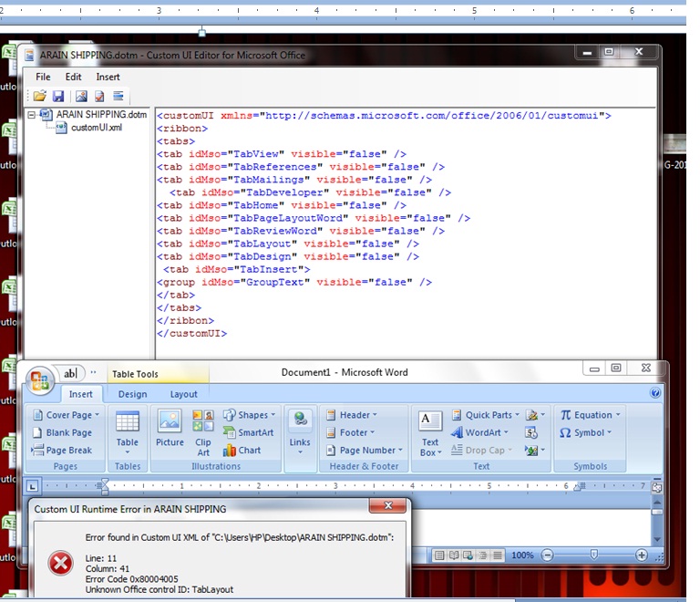700x602 pixels.
Task: Click the Insert Icons picture toolbar button
Action: click(x=81, y=96)
